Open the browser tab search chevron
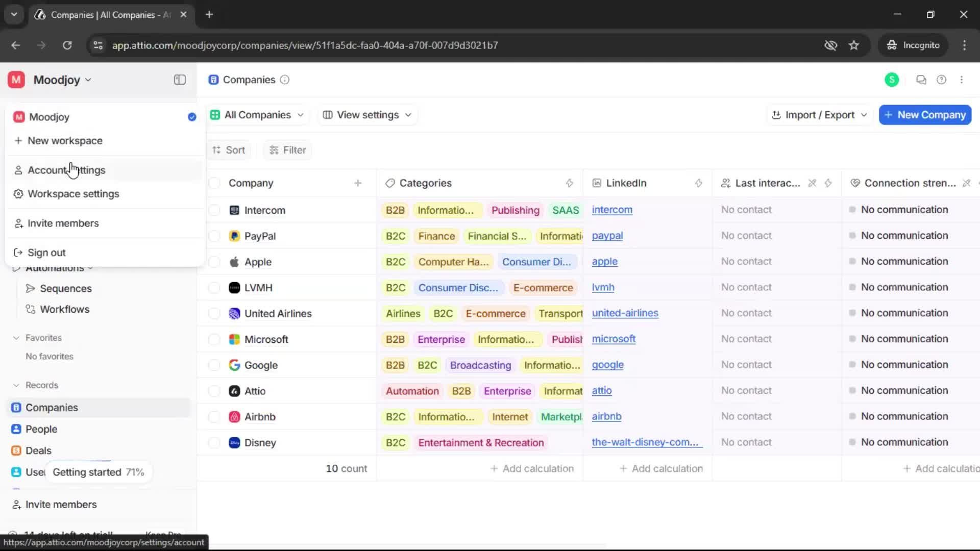 pos(14,14)
